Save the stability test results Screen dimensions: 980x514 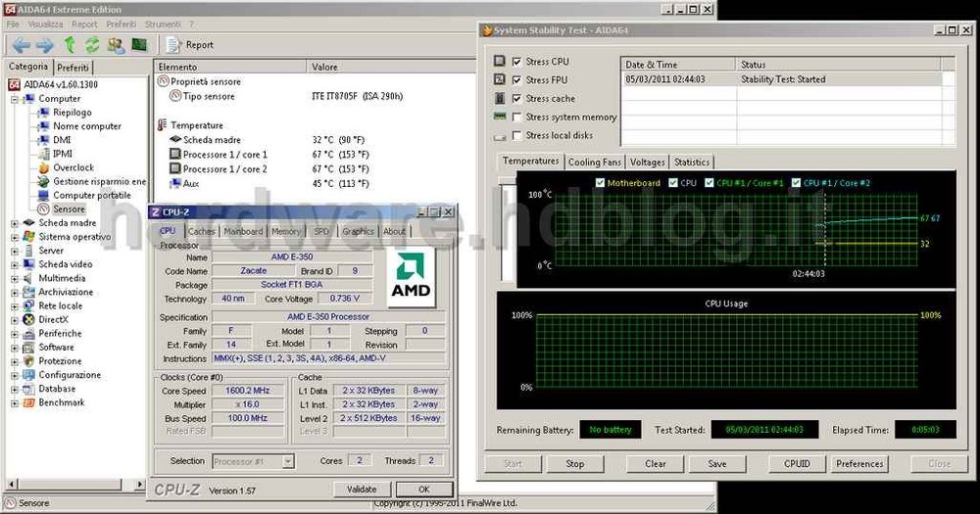click(717, 464)
